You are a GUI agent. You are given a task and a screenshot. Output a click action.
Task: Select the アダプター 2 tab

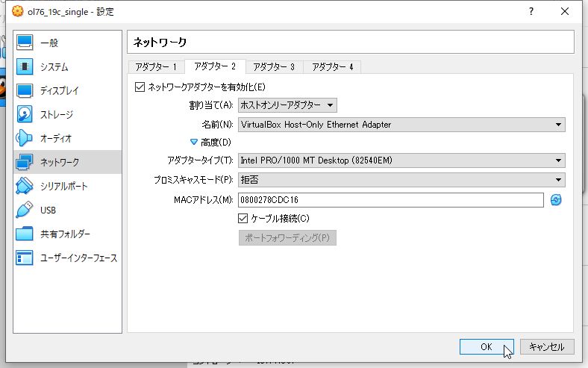click(x=215, y=66)
